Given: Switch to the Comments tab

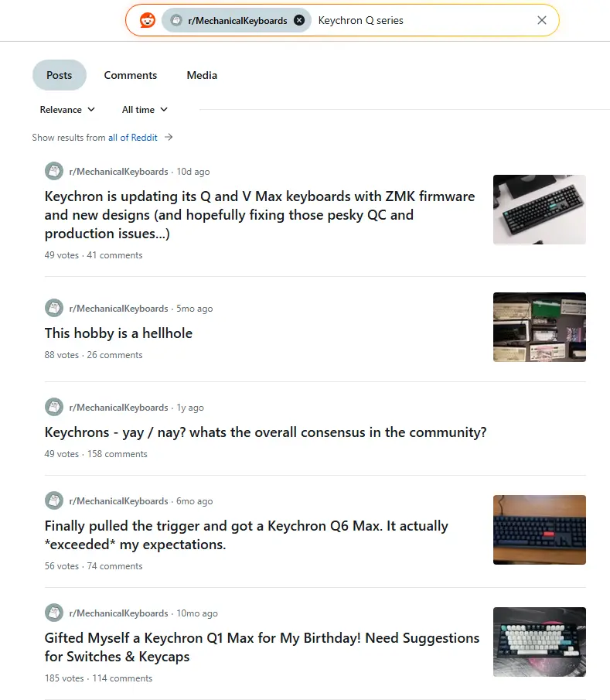Looking at the screenshot, I should point(131,75).
